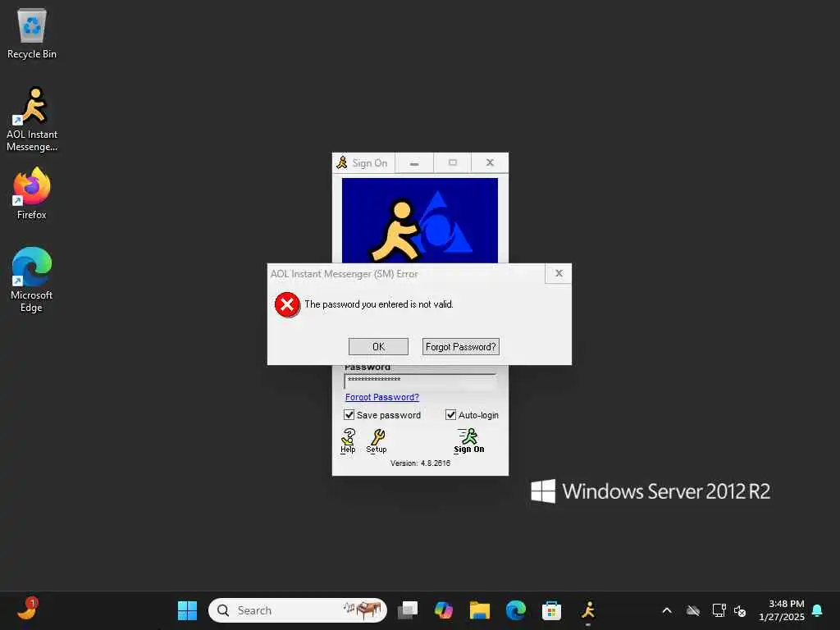The height and width of the screenshot is (630, 840).
Task: Open the clock showing 3:48 PM
Action: tap(782, 610)
